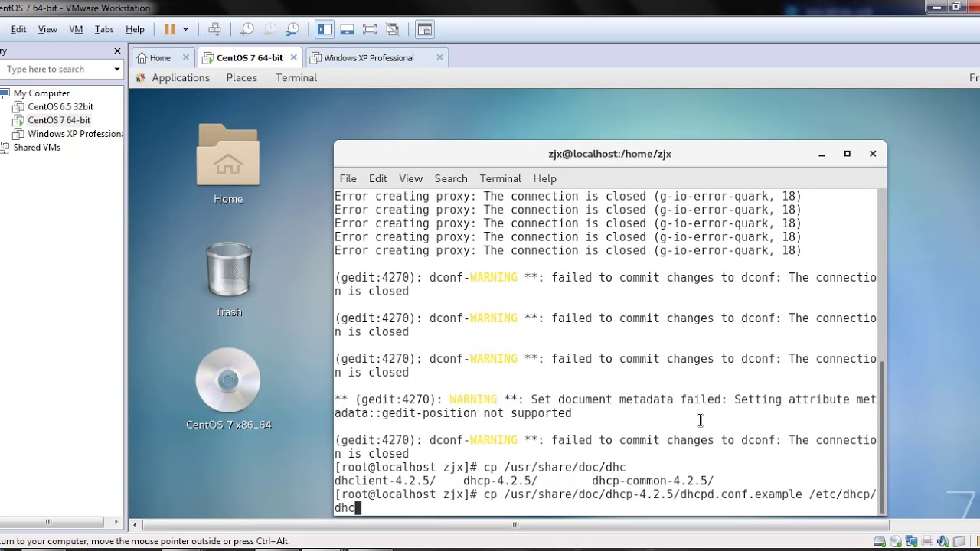The width and height of the screenshot is (980, 551).
Task: Suspend the guest with the pause icon
Action: click(x=169, y=29)
